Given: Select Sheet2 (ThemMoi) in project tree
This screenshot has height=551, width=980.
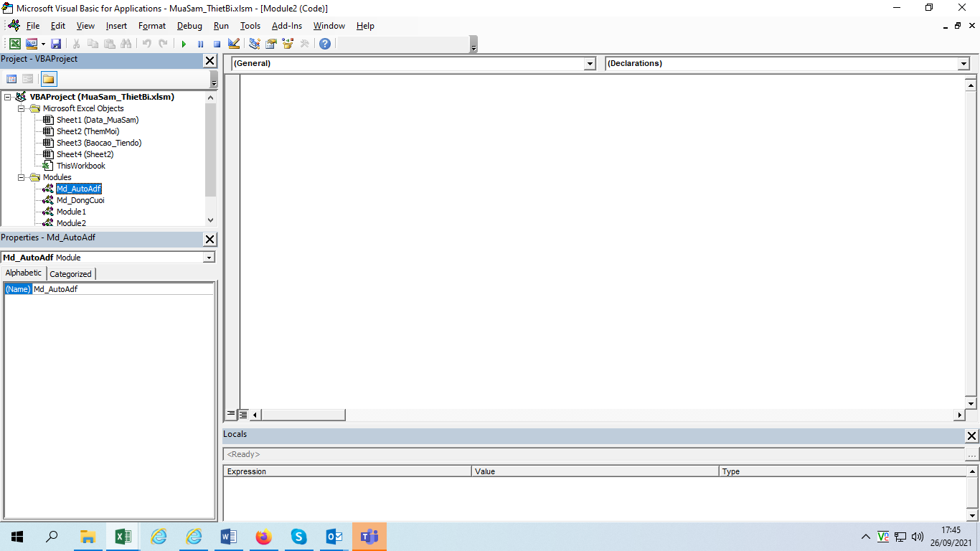Looking at the screenshot, I should click(x=88, y=131).
